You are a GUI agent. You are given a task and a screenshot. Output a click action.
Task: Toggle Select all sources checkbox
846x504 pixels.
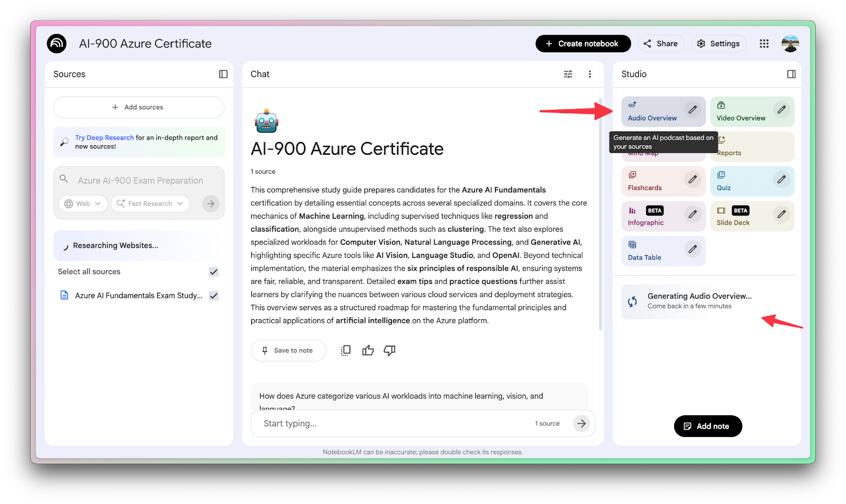coord(214,272)
